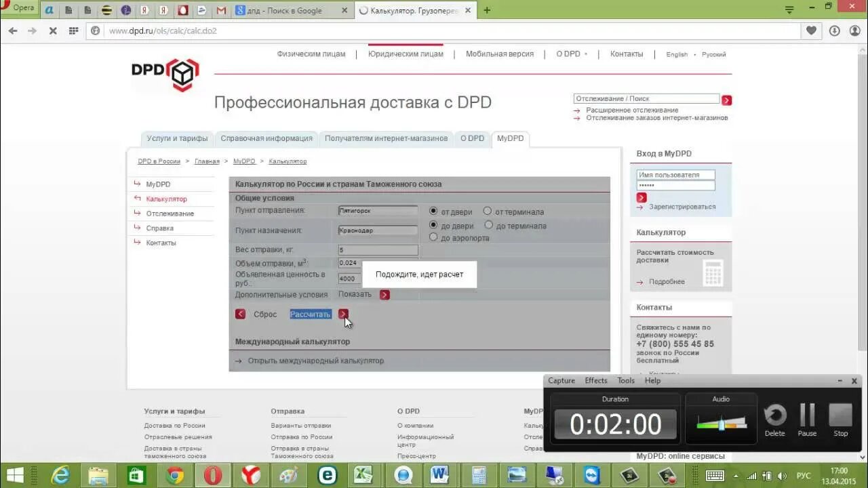Stop the screen recording
The image size is (868, 488).
tap(841, 420)
